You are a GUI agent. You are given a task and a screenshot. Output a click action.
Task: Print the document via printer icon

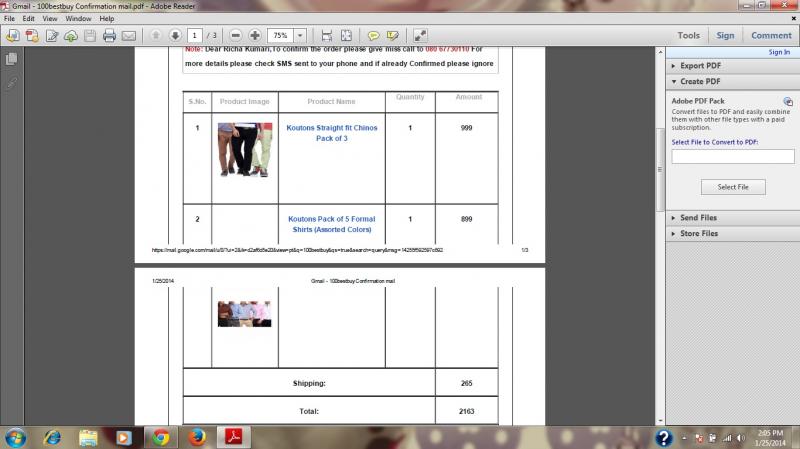[109, 35]
